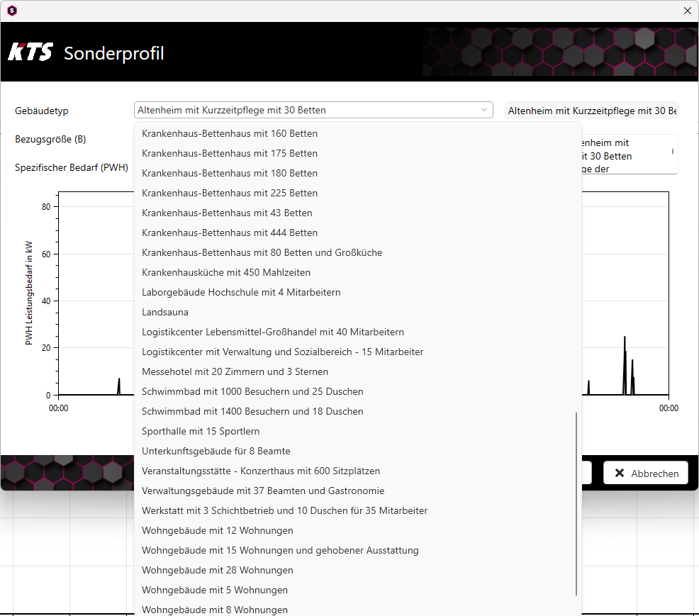
Task: Select Logistikcenter Lebensmittel-Großhandel mit 40 Mitarbeitern
Action: click(358, 332)
